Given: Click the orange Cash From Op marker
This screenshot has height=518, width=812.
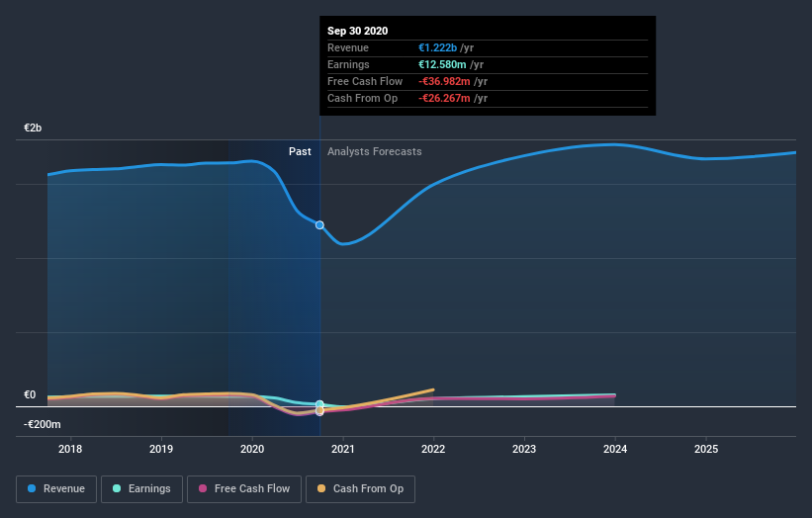Looking at the screenshot, I should (319, 410).
